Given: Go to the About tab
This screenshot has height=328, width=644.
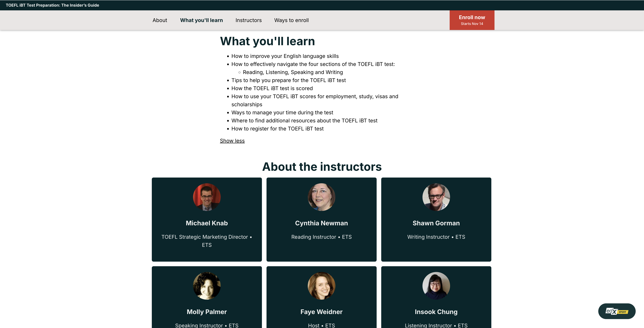Looking at the screenshot, I should point(160,20).
